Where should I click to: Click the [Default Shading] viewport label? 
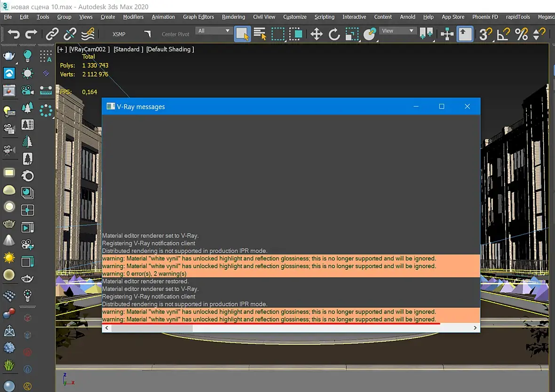(170, 49)
